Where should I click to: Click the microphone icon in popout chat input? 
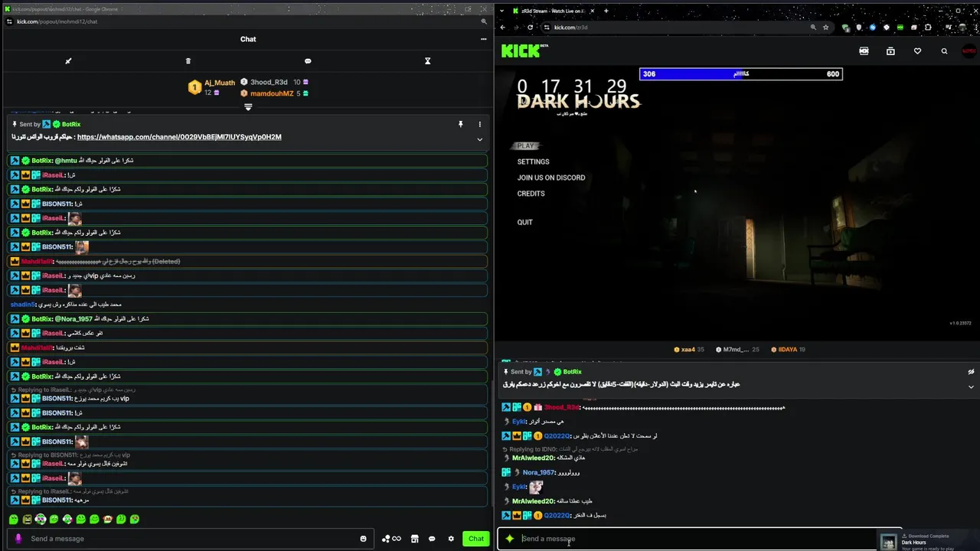(18, 539)
